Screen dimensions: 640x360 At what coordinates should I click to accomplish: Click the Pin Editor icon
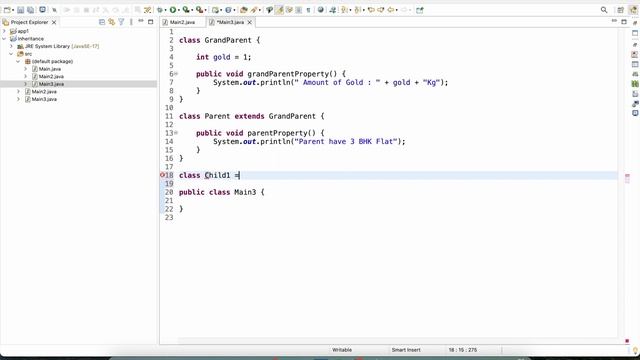coord(420,10)
